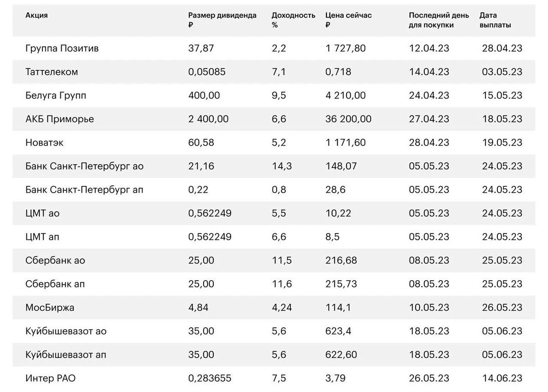Open the Группа Позитив stock row

point(274,48)
